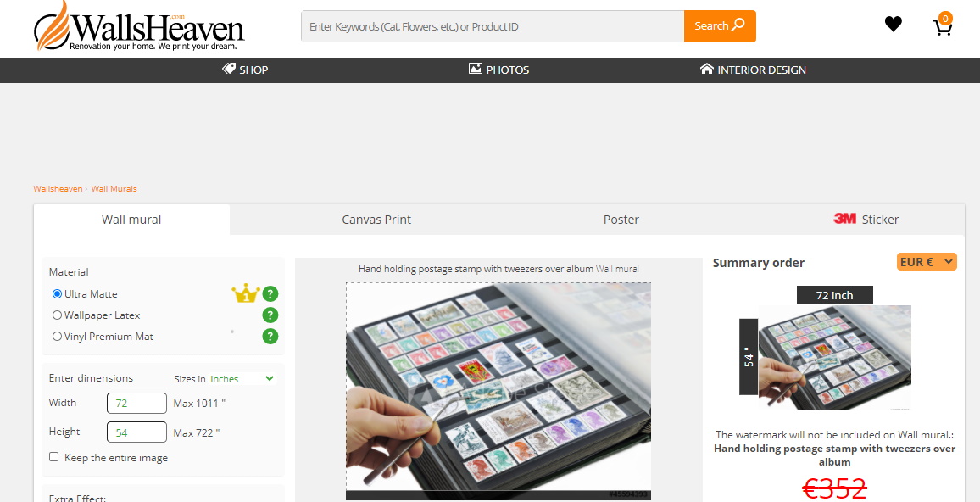980x502 pixels.
Task: Open the EUR € currency dropdown
Action: [x=927, y=262]
